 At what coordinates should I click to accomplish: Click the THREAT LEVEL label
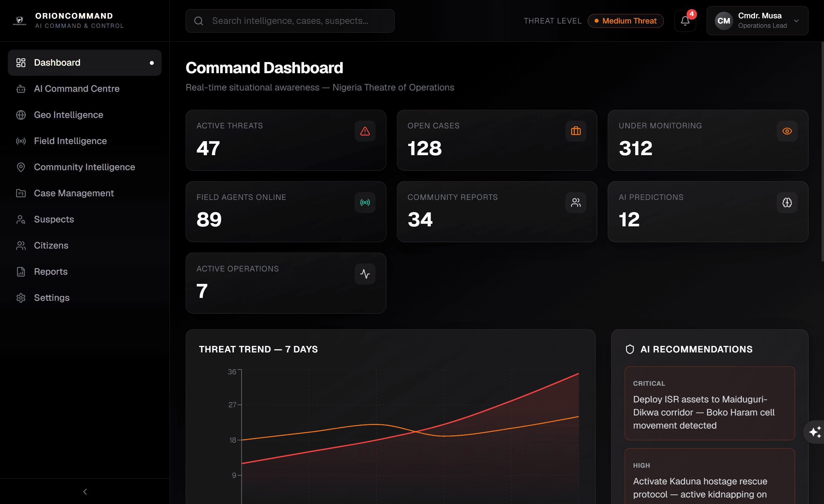pos(552,21)
